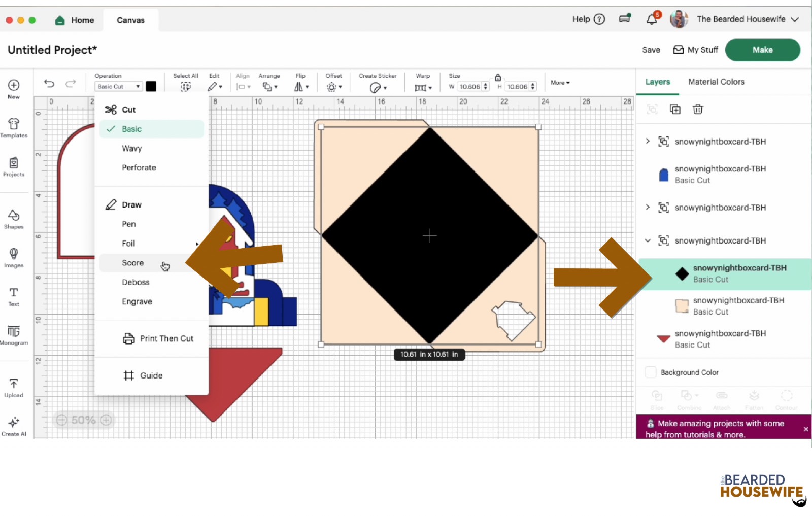The image size is (812, 516).
Task: Click Save in the header
Action: 651,50
